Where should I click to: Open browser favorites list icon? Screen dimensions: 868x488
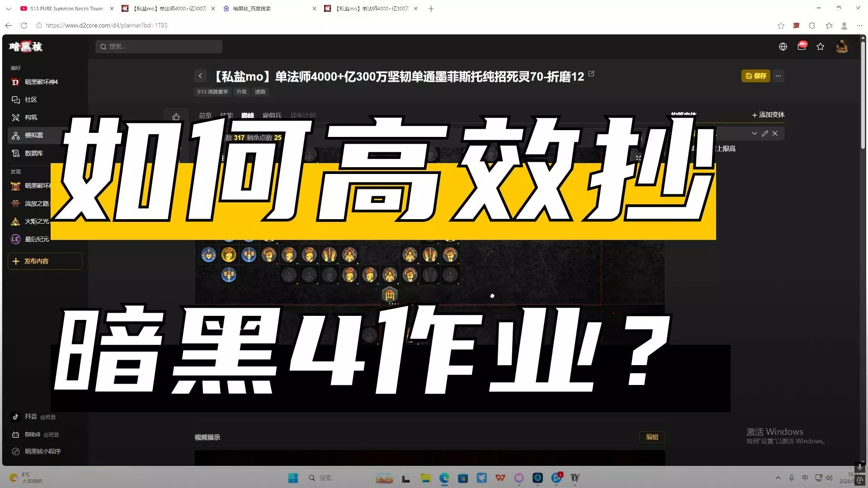829,26
